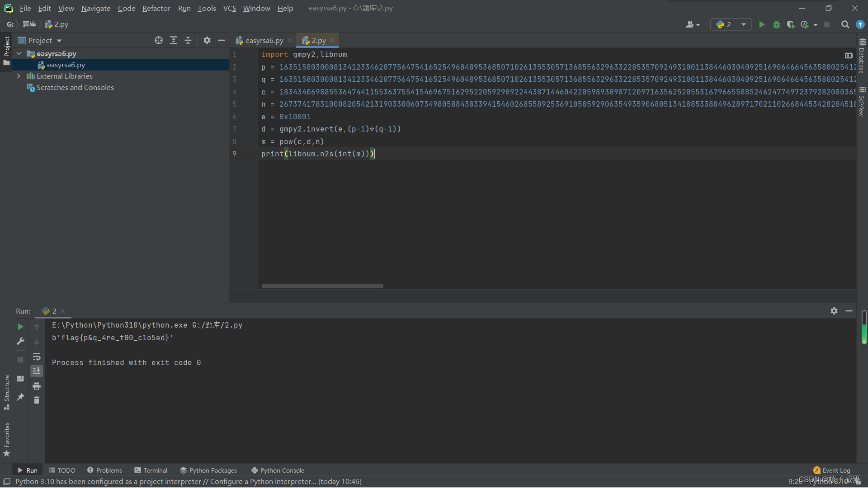Click the green Run button in the top toolbar
This screenshot has width=868, height=488.
pyautogui.click(x=762, y=24)
